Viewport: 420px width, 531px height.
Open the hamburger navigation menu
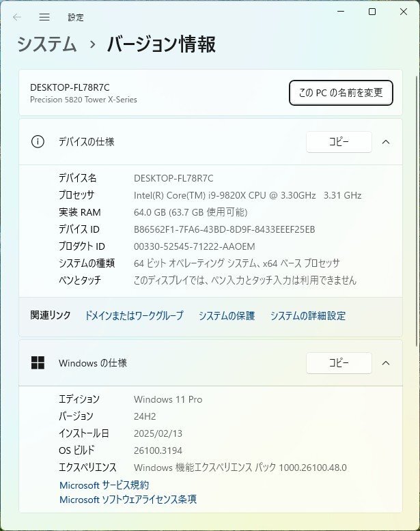[44, 17]
